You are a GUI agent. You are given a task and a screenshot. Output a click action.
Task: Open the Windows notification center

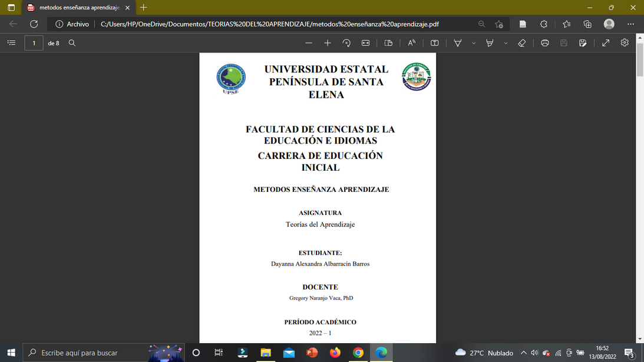pyautogui.click(x=630, y=353)
